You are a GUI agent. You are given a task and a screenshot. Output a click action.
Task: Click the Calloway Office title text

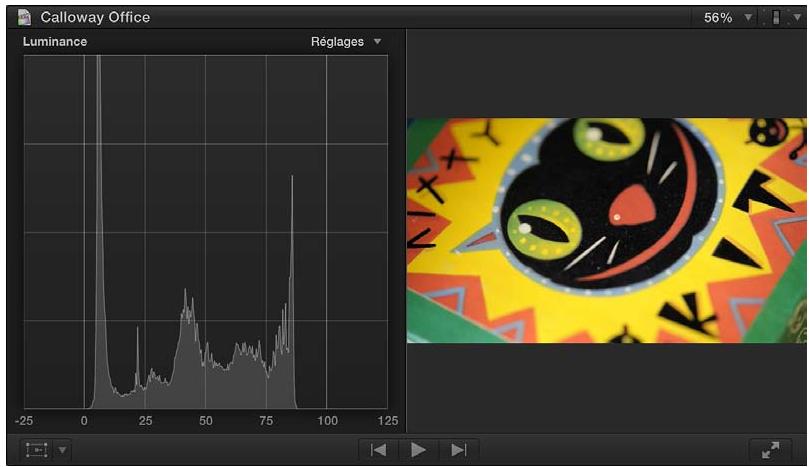95,18
